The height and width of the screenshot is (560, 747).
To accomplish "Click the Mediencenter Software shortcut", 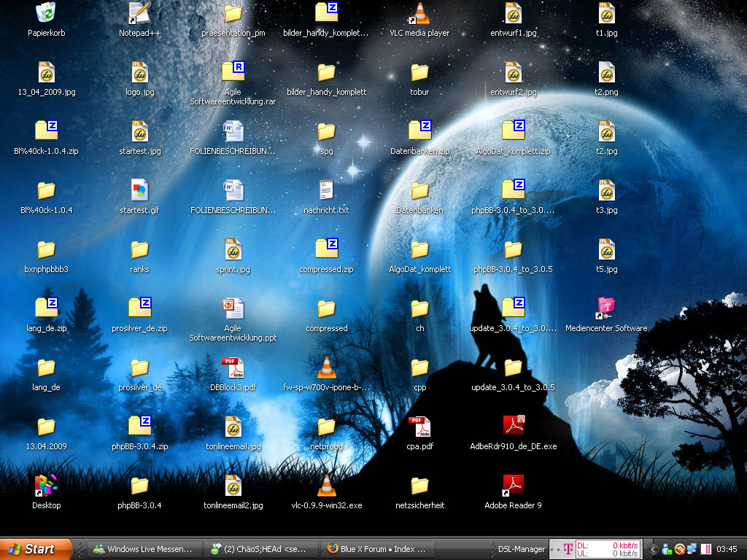I will 606,308.
